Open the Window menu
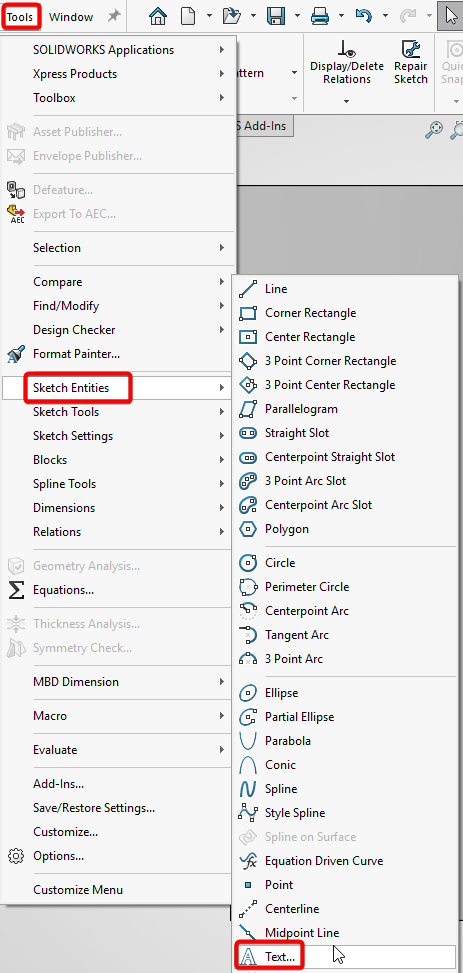 tap(71, 17)
